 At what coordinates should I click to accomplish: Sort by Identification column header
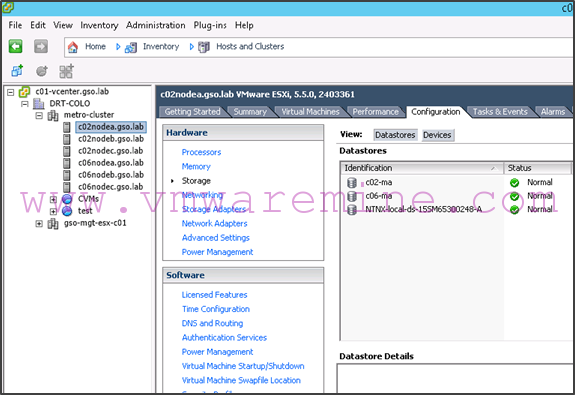(x=422, y=168)
